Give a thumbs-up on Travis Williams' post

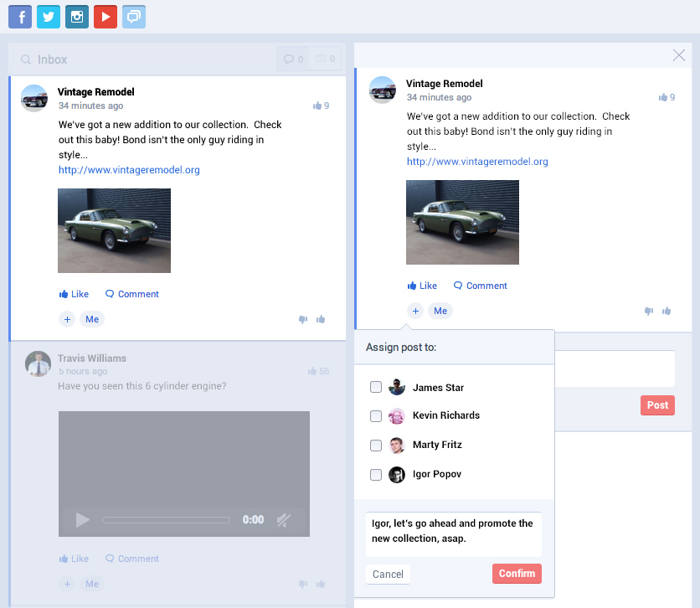pyautogui.click(x=319, y=584)
